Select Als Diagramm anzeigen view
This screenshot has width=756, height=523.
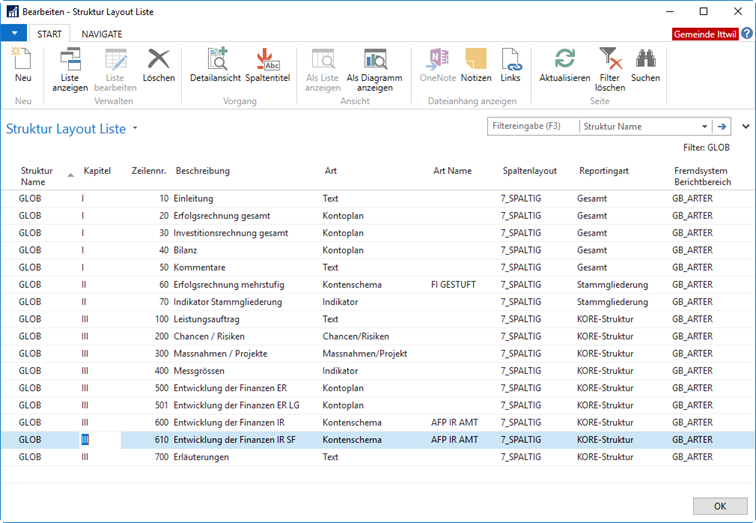tap(375, 70)
